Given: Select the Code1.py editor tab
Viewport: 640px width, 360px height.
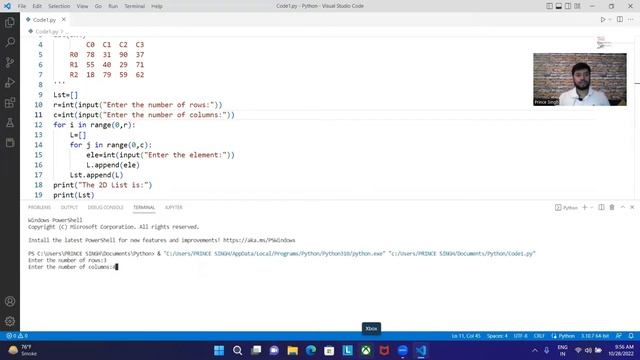Looking at the screenshot, I should [44, 20].
